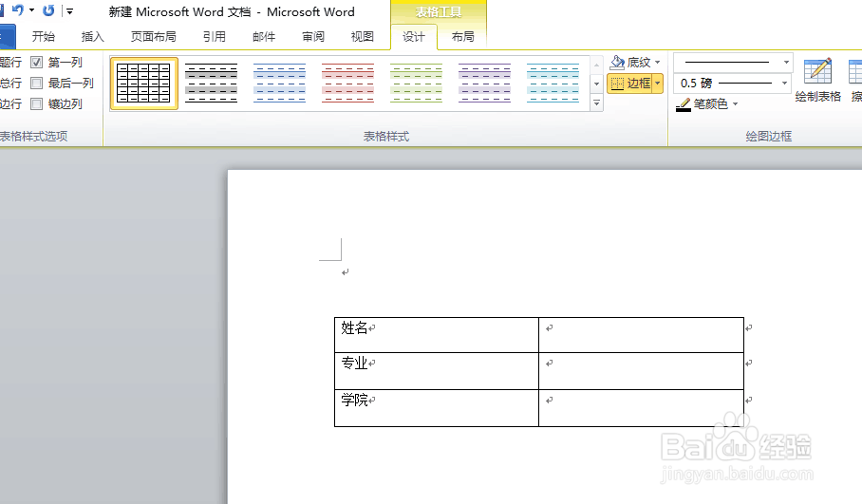
Task: Switch to the 开始 tab
Action: (x=44, y=36)
